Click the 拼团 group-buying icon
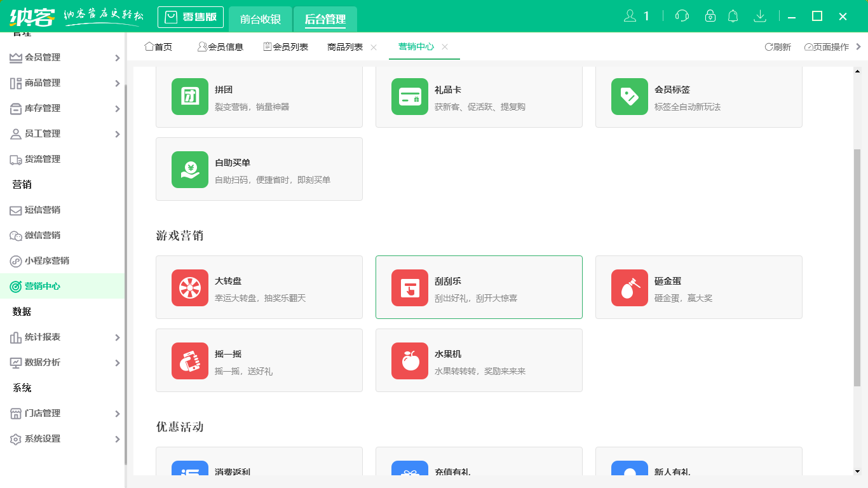This screenshot has height=488, width=868. click(x=189, y=96)
